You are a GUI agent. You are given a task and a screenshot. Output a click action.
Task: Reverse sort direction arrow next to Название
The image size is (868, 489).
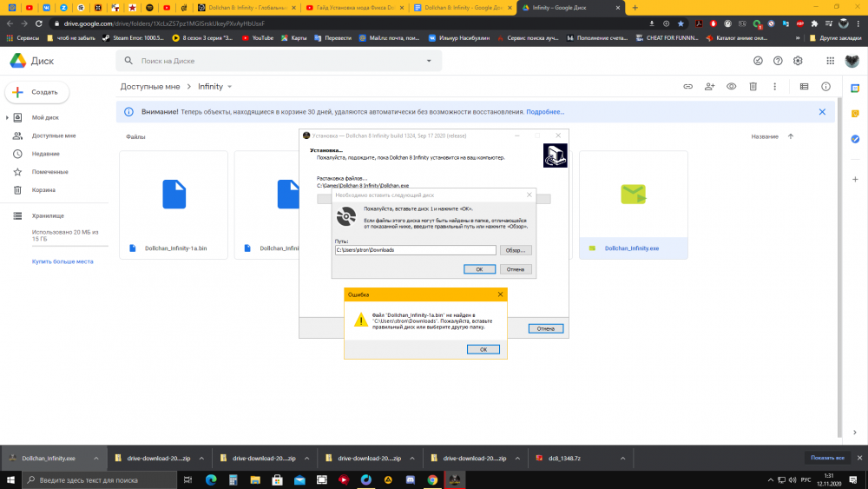790,136
